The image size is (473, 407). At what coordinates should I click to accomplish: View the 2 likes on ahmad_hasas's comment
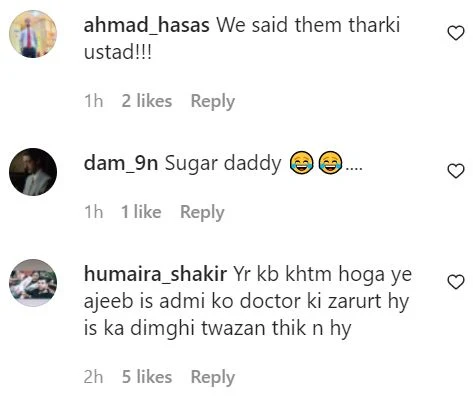147,101
